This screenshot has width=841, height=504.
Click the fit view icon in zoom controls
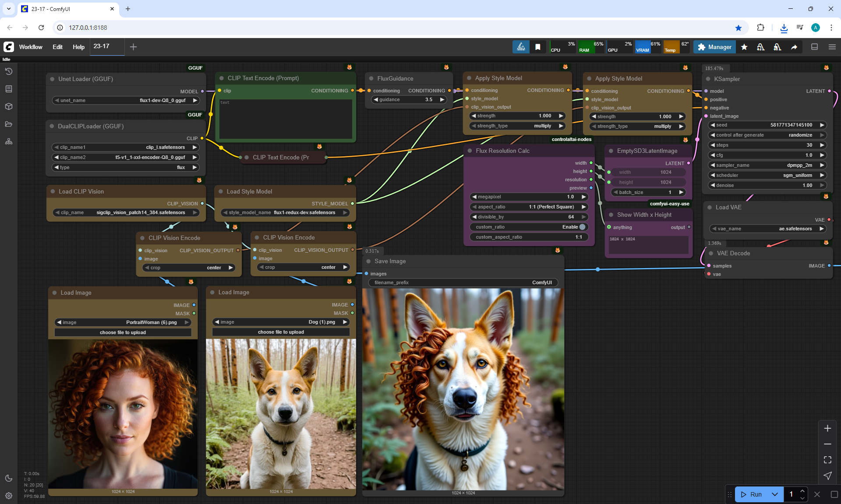click(x=827, y=460)
